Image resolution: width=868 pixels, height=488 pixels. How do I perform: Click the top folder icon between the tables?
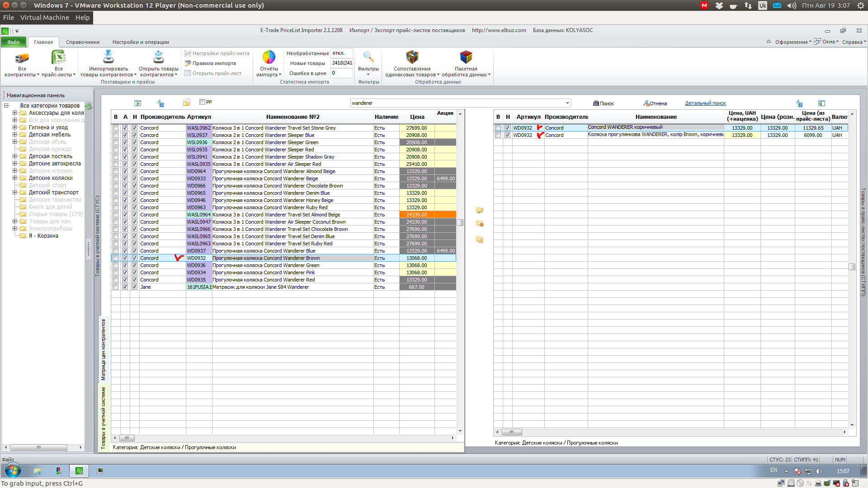[480, 210]
